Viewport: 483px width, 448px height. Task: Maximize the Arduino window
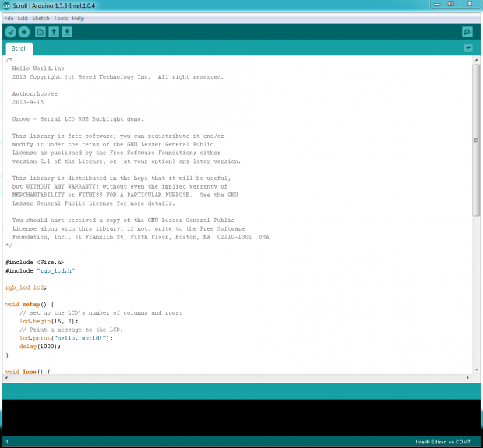450,4
